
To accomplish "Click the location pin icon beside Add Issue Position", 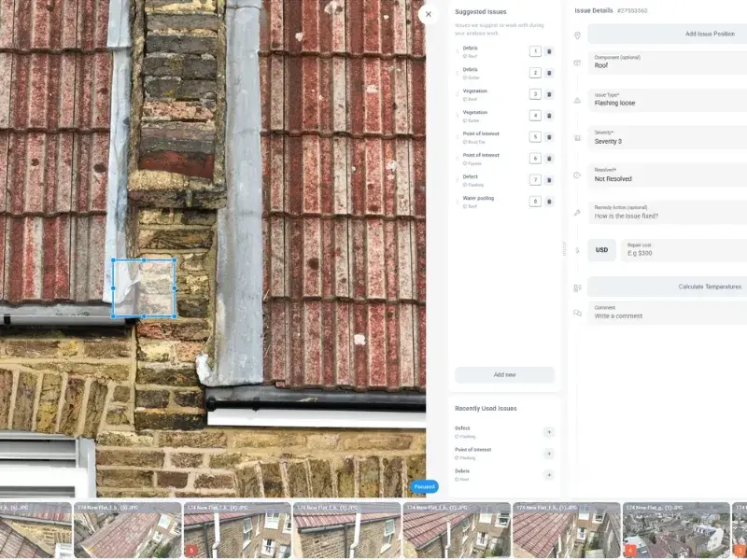I will pyautogui.click(x=577, y=35).
